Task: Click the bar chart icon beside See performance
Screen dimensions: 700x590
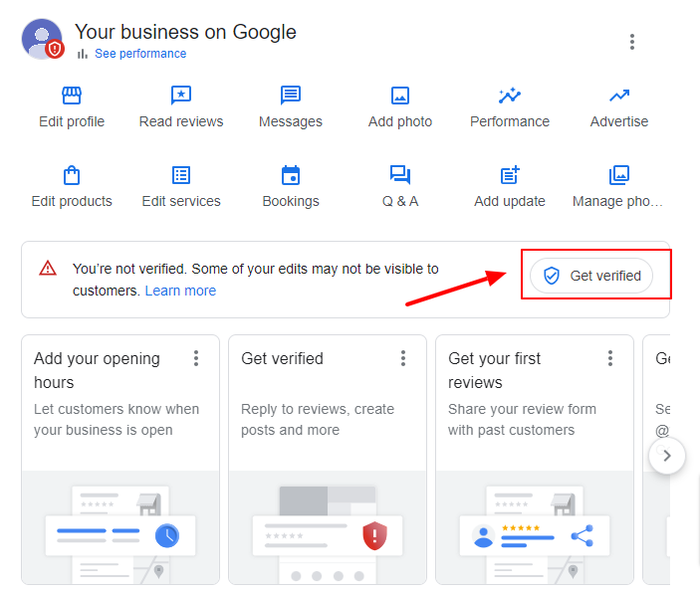Action: 83,54
